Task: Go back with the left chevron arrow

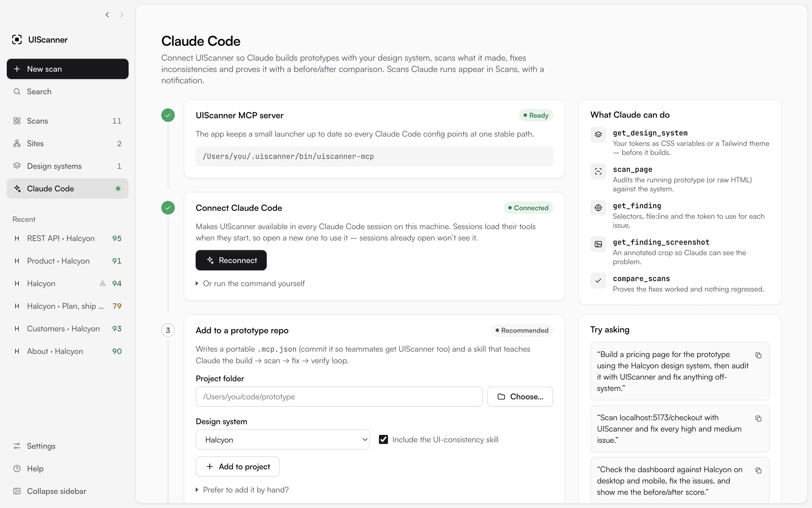Action: [x=107, y=15]
